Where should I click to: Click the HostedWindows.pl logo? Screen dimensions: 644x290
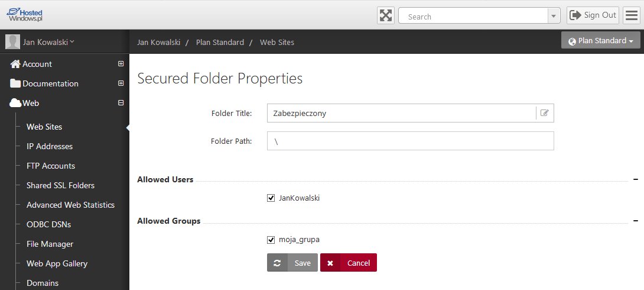point(24,15)
